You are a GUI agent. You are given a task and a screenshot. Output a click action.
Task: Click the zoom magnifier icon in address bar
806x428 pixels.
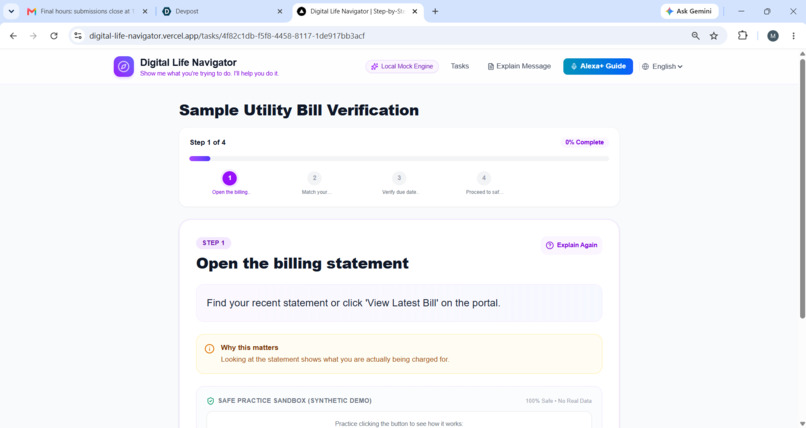pos(695,36)
